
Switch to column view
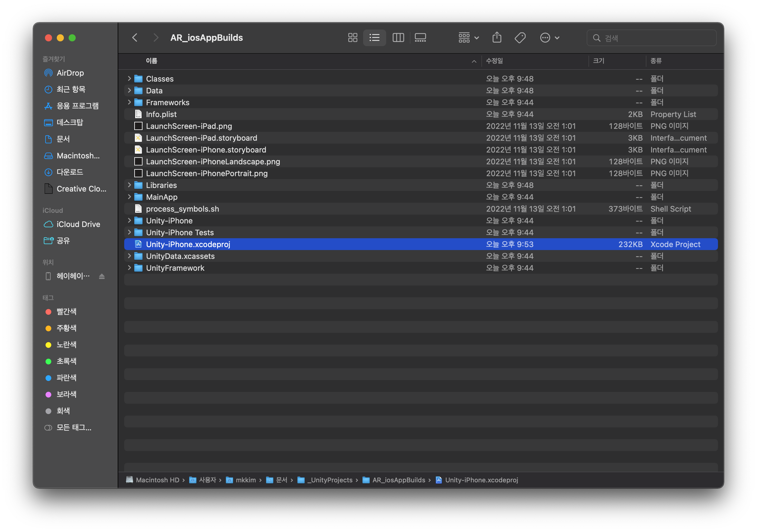coord(398,38)
